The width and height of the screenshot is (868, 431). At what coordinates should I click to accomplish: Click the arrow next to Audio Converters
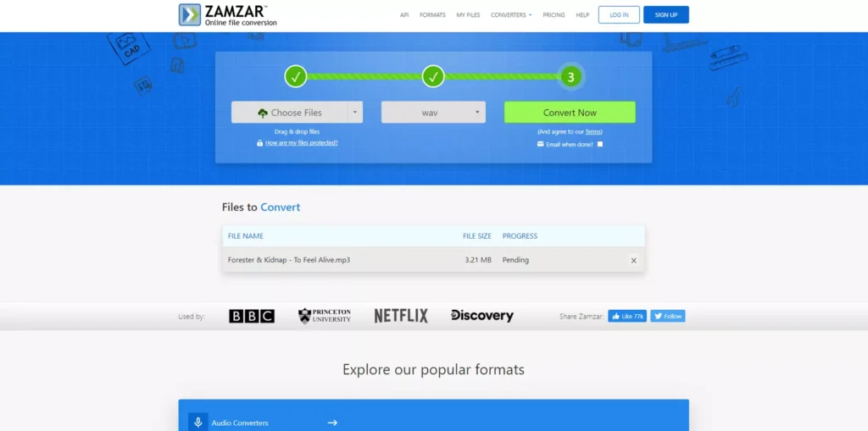coord(332,422)
